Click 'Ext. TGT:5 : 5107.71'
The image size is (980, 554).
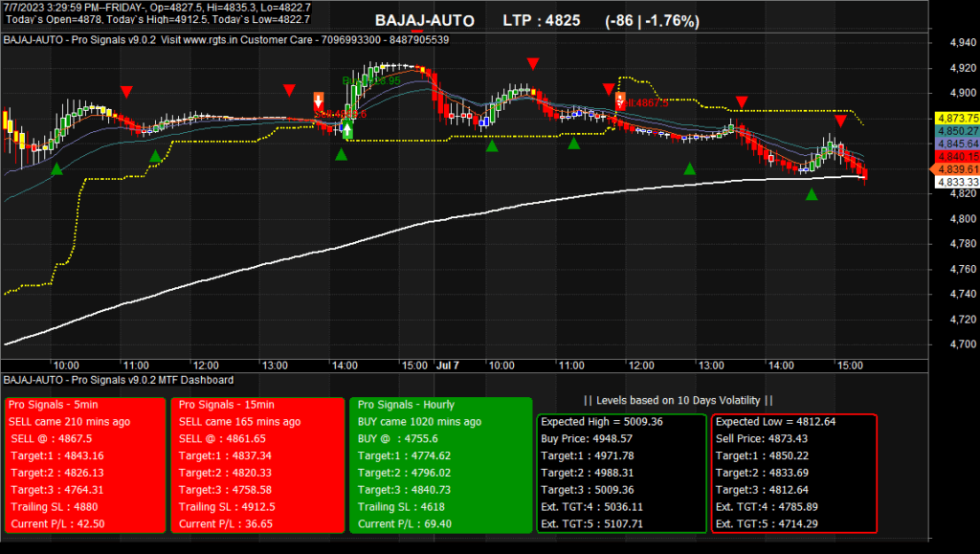tap(591, 523)
